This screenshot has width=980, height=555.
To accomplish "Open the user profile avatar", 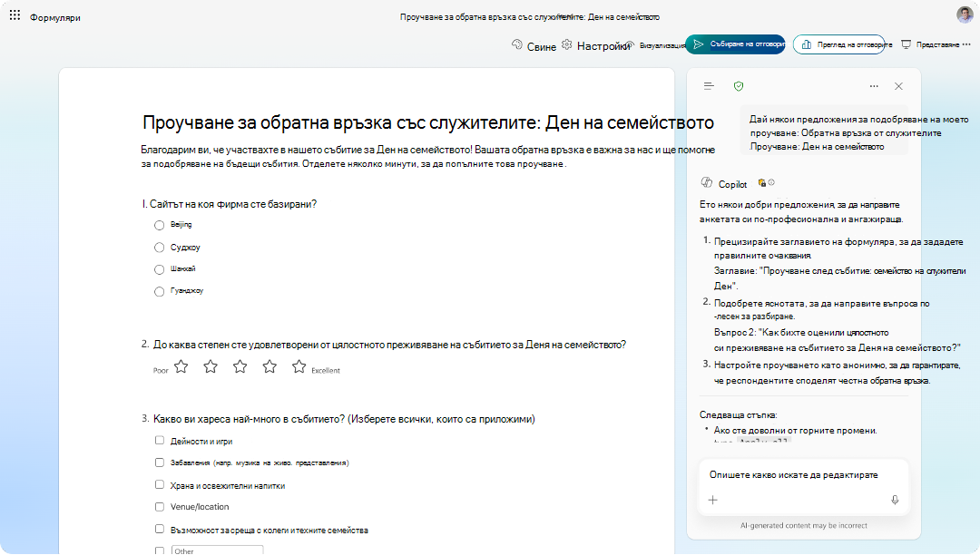I will [965, 15].
